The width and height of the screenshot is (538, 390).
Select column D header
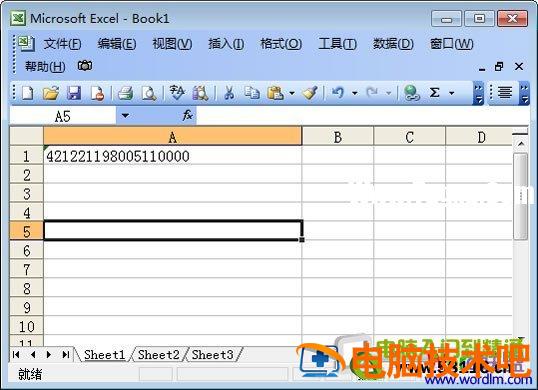(480, 137)
